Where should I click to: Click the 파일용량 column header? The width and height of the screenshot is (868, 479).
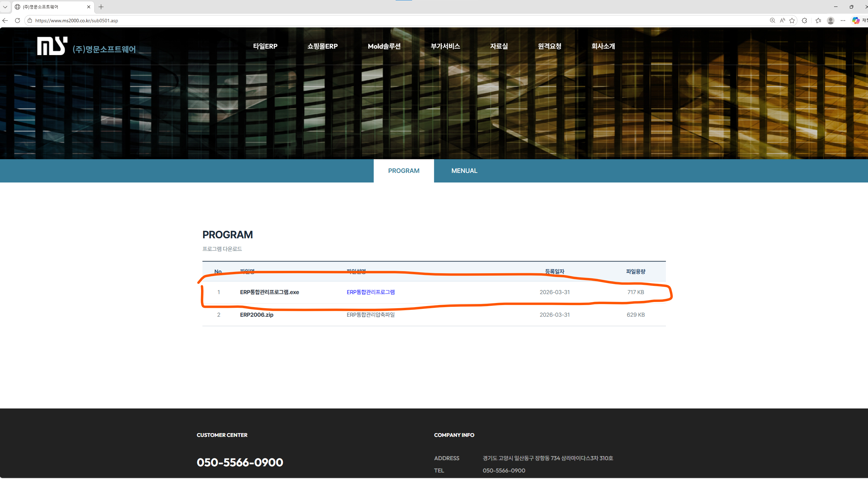636,272
